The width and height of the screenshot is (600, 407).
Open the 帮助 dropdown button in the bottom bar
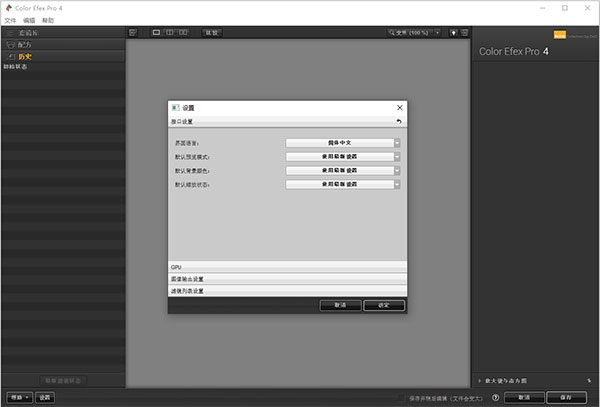(20, 397)
